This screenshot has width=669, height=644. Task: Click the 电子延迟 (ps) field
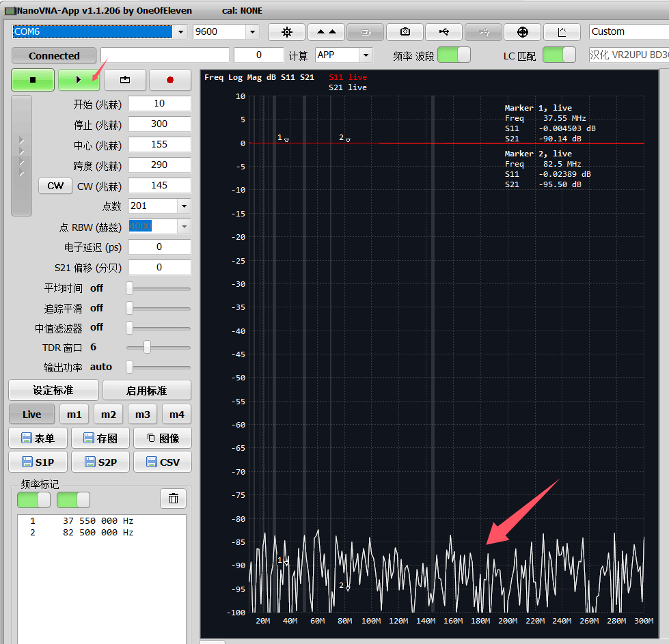pyautogui.click(x=159, y=247)
